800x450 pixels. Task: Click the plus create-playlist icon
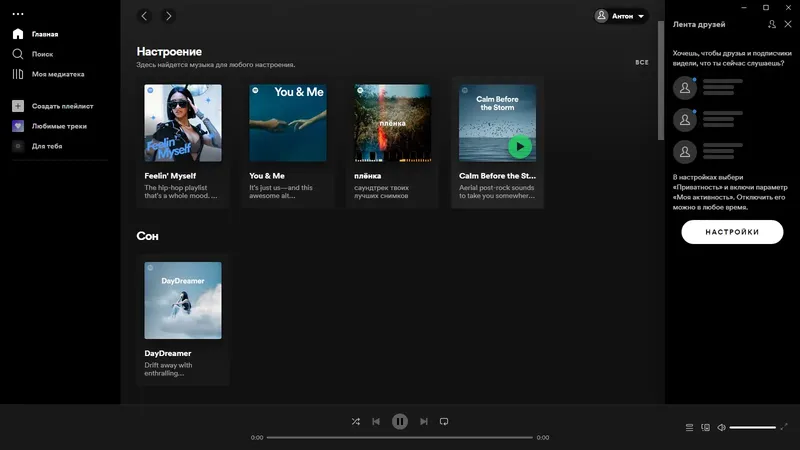[x=18, y=106]
